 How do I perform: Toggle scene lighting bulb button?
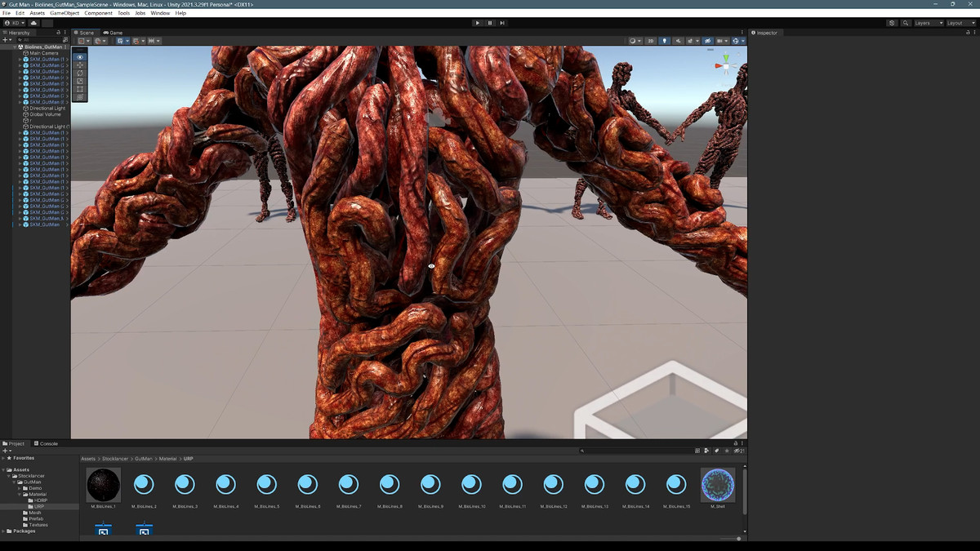point(663,41)
